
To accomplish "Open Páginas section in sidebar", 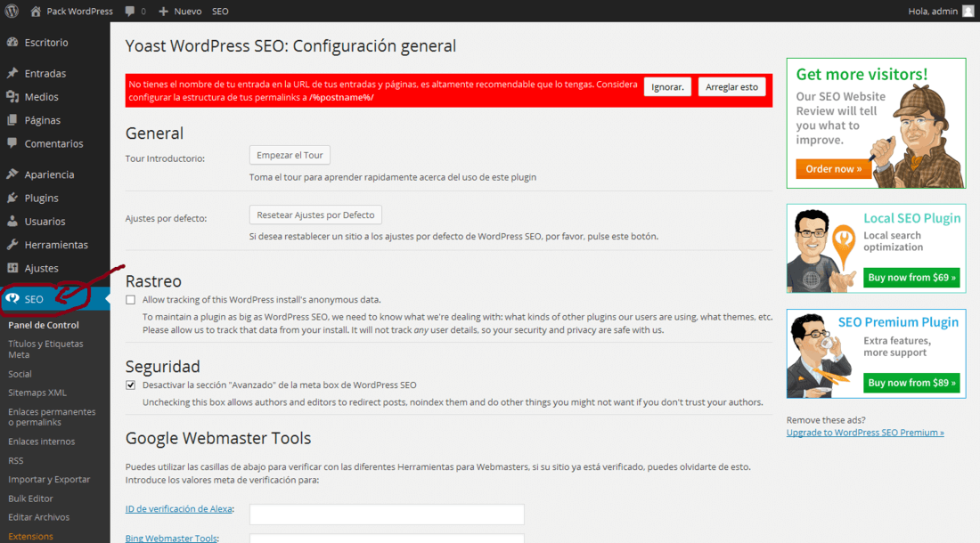I will 43,120.
